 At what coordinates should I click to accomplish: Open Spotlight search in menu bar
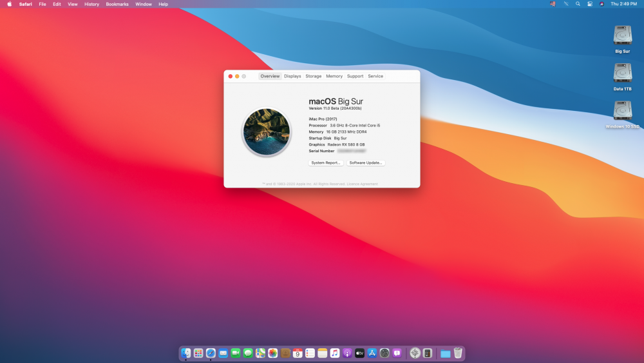tap(578, 4)
